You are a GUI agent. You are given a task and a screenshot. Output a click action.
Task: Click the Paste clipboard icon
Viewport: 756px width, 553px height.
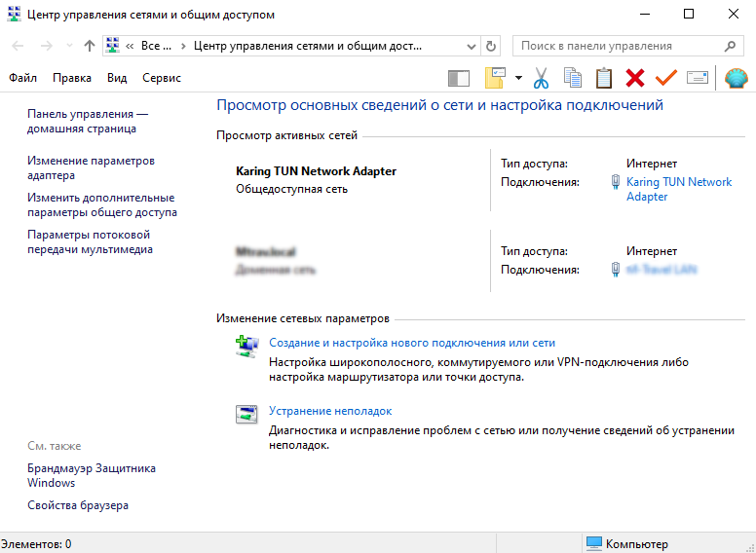point(604,78)
